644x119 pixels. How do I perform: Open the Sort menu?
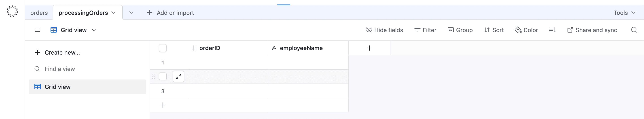[x=494, y=30]
